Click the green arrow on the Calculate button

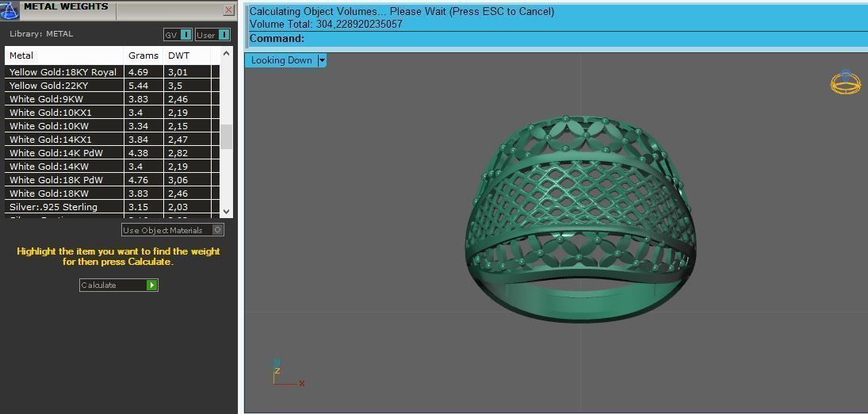click(x=151, y=285)
